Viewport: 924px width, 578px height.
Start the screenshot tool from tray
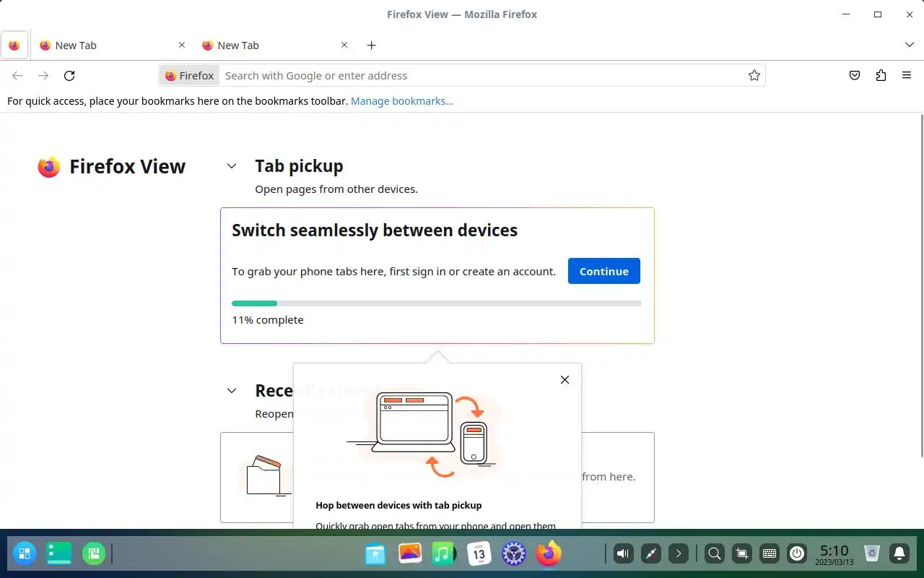(x=741, y=554)
